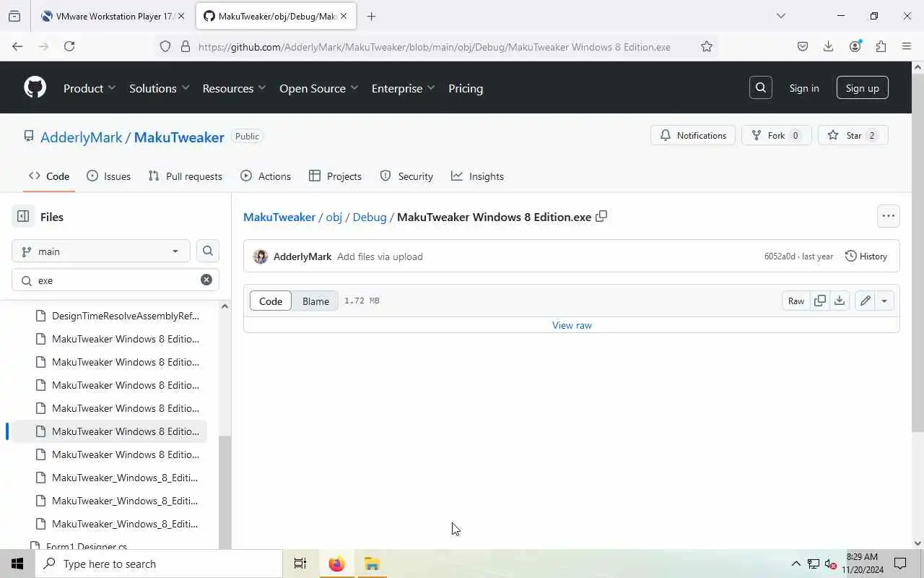Image resolution: width=924 pixels, height=578 pixels.
Task: Click Sign in
Action: [804, 88]
